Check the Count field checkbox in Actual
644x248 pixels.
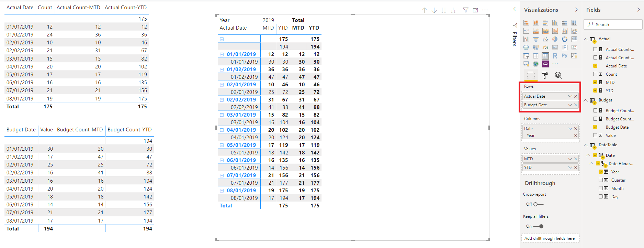595,74
